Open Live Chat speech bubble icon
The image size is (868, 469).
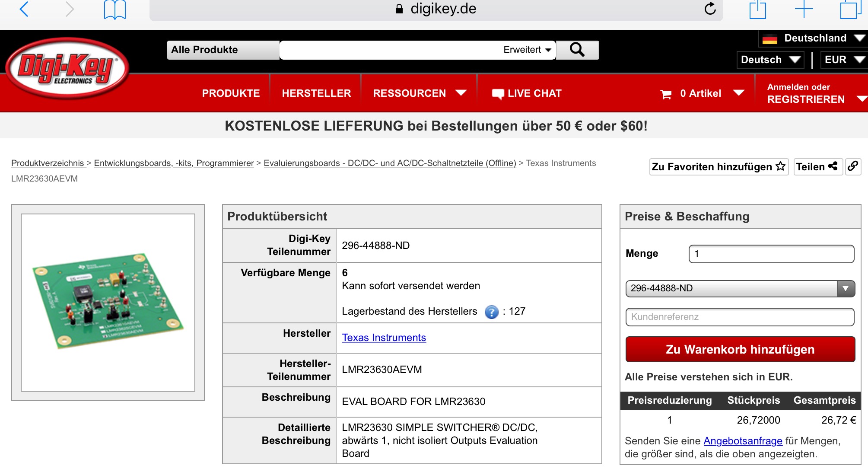coord(498,94)
